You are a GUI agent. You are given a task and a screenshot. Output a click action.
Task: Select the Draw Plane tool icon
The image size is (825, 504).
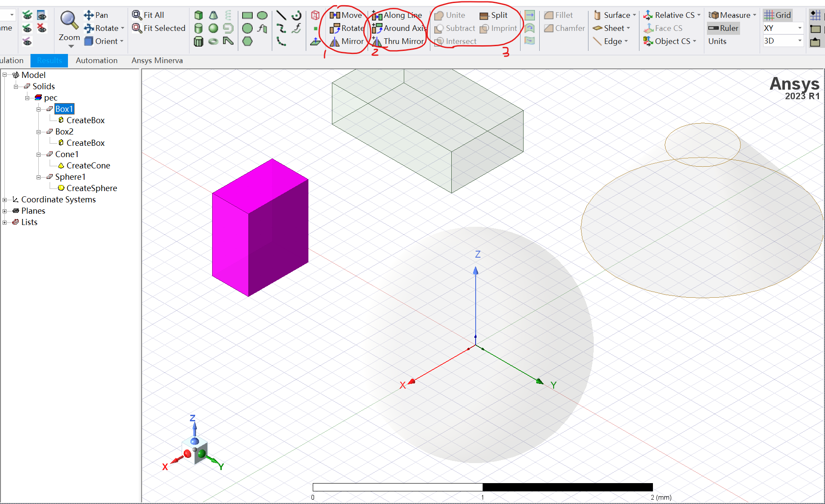pyautogui.click(x=315, y=42)
